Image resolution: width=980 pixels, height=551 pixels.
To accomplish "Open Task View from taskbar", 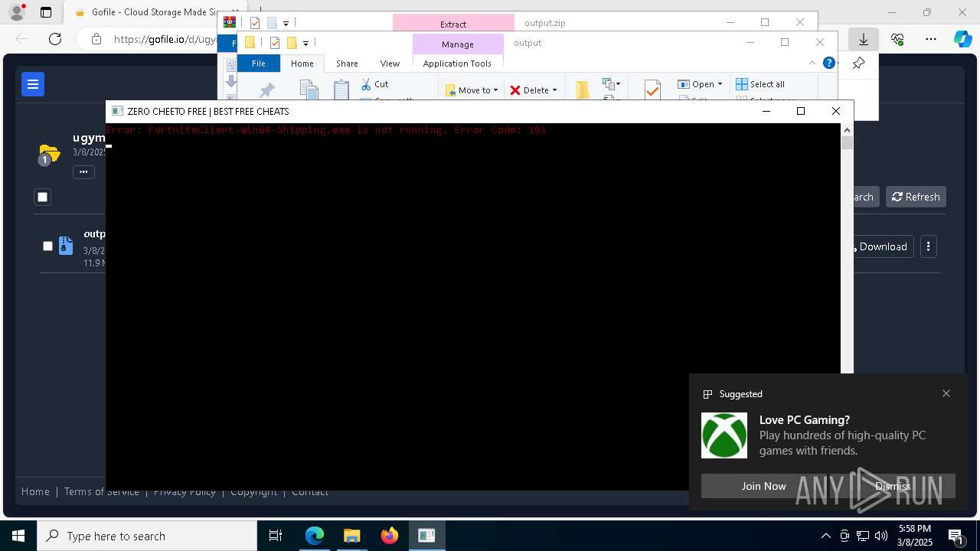I will 276,536.
